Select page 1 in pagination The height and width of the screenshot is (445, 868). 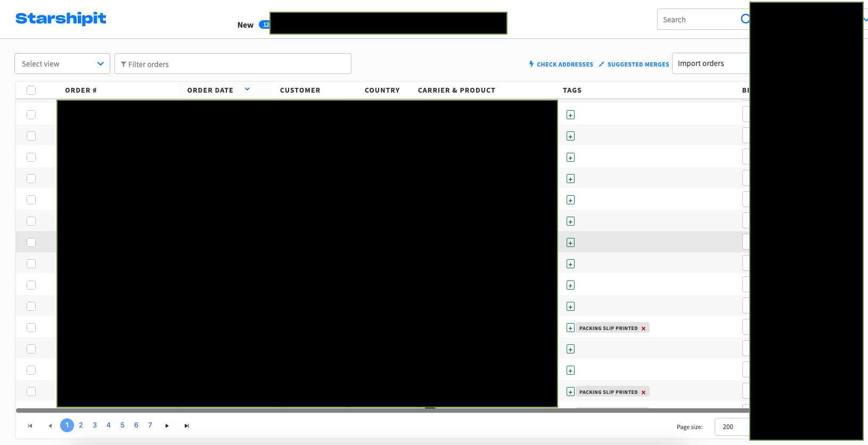(x=67, y=425)
